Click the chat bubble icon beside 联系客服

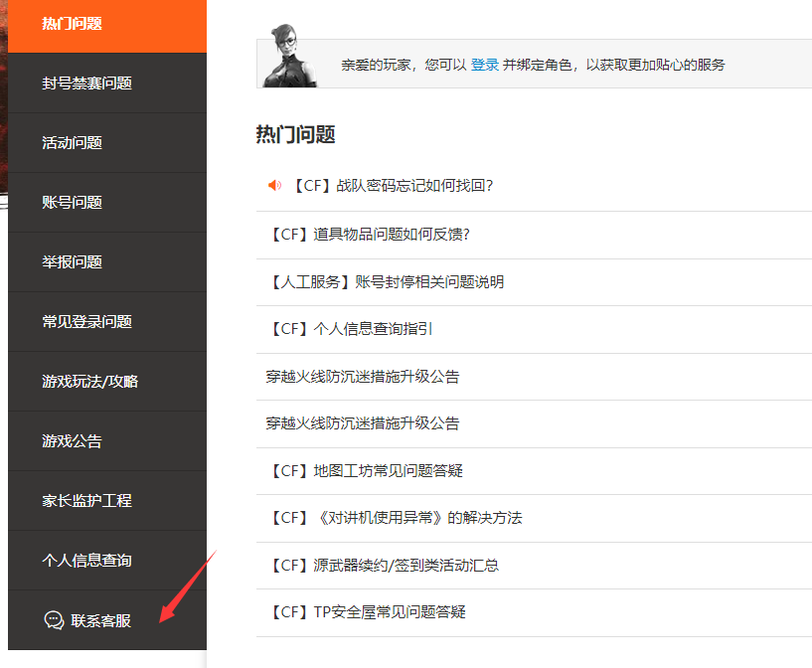click(54, 620)
